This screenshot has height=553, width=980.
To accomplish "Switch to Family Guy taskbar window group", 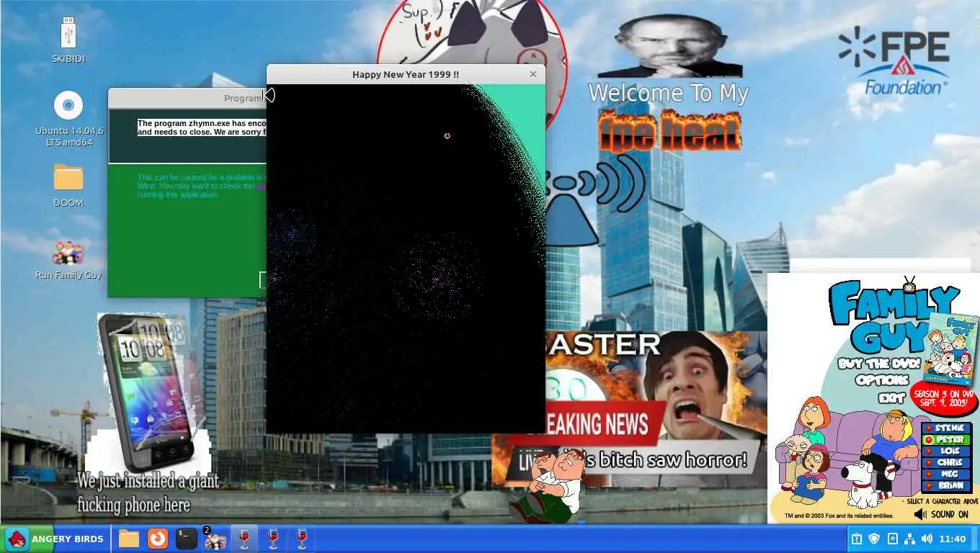I will [215, 539].
